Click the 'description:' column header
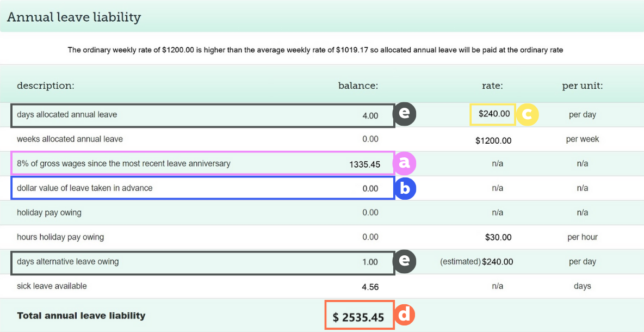 click(46, 85)
